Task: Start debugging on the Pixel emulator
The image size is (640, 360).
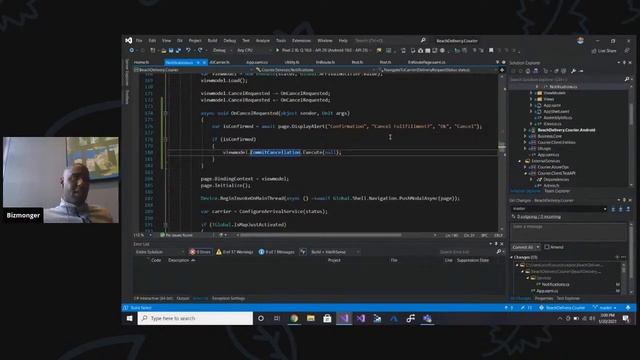Action: pos(322,50)
